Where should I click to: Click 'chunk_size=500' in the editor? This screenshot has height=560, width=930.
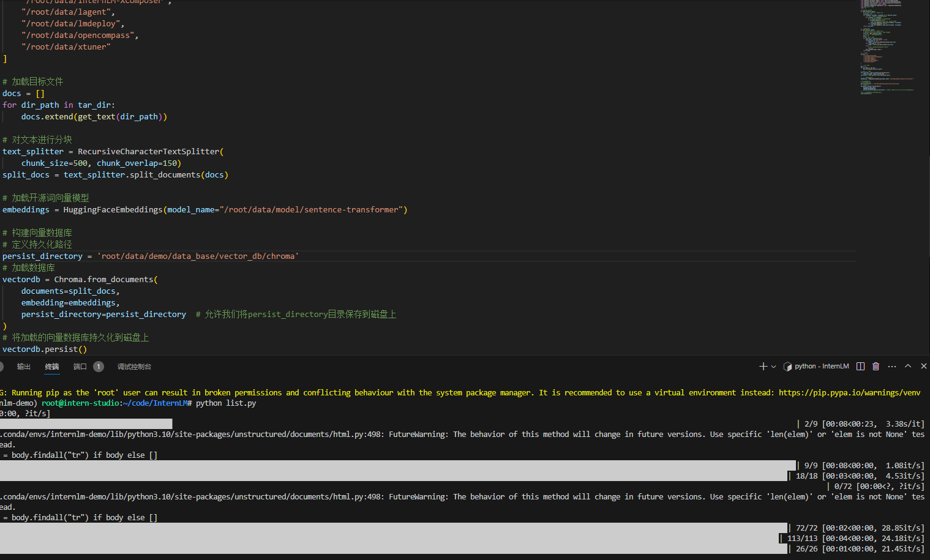[x=54, y=163]
